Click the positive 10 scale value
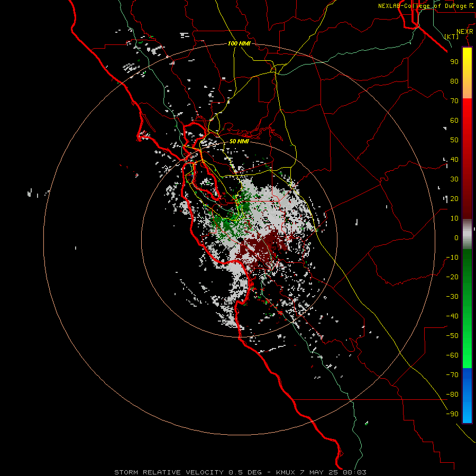The width and height of the screenshot is (476, 476). (454, 218)
